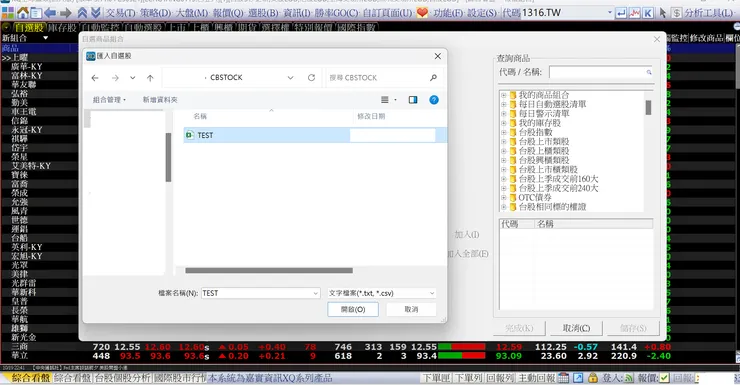Click the login signal icon in status bar
Viewport: 740px width, 385px height.
629,378
